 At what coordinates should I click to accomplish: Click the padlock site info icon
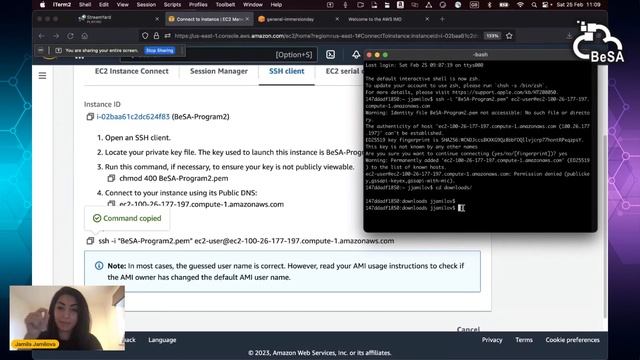coord(156,36)
